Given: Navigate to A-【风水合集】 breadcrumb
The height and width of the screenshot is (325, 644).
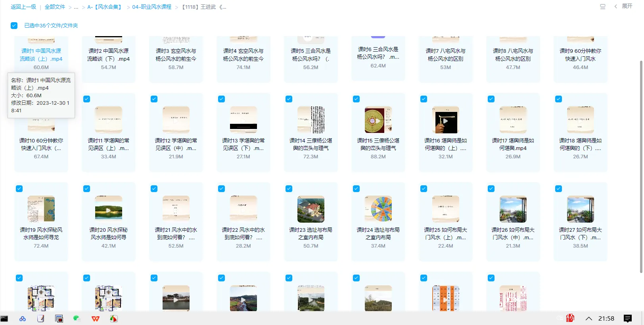Looking at the screenshot, I should [x=105, y=7].
